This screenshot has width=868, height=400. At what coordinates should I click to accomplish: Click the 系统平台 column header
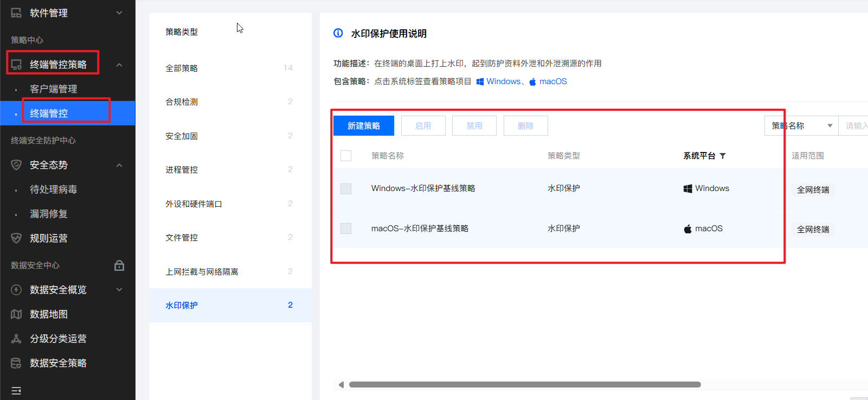tap(699, 156)
